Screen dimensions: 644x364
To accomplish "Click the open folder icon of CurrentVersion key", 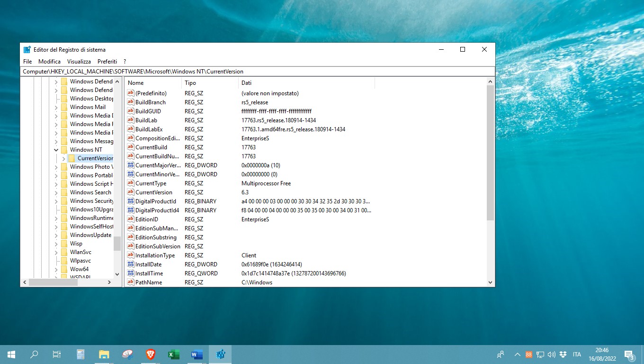I will tap(72, 158).
